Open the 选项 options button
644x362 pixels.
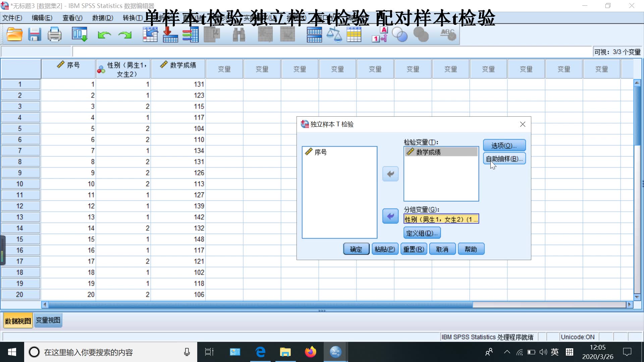[x=504, y=145]
